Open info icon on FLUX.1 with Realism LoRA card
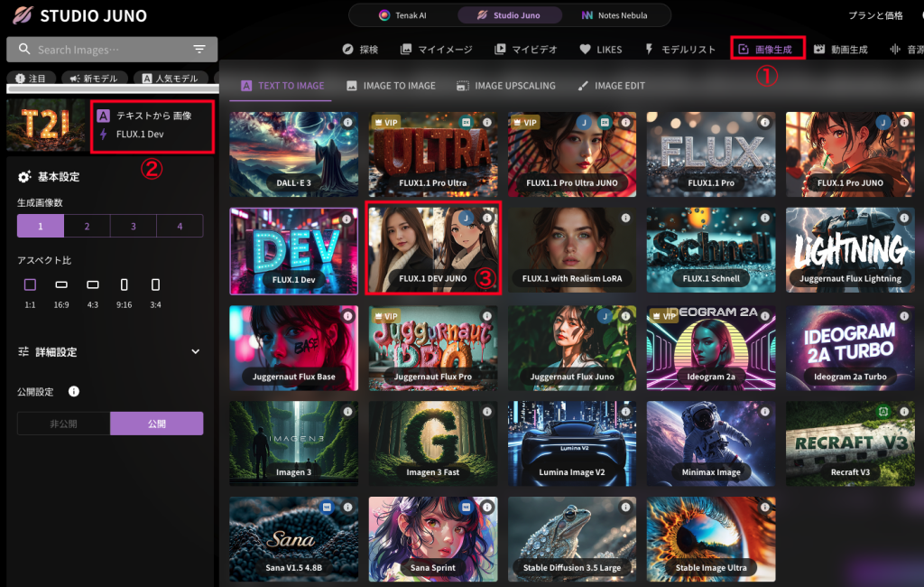This screenshot has height=587, width=924. pyautogui.click(x=626, y=218)
